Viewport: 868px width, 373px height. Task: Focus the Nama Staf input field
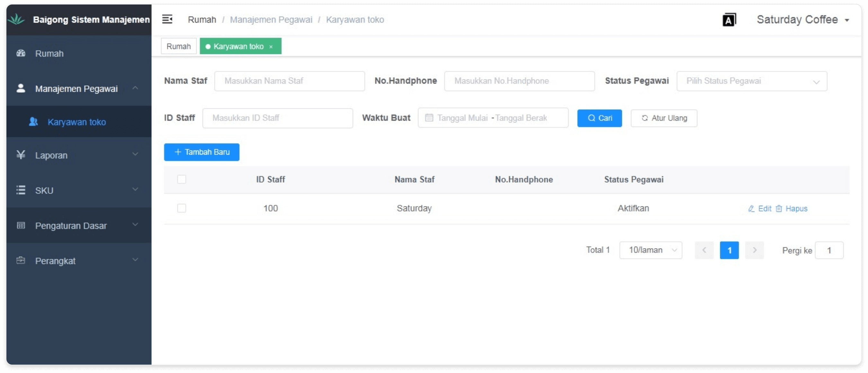(x=289, y=81)
